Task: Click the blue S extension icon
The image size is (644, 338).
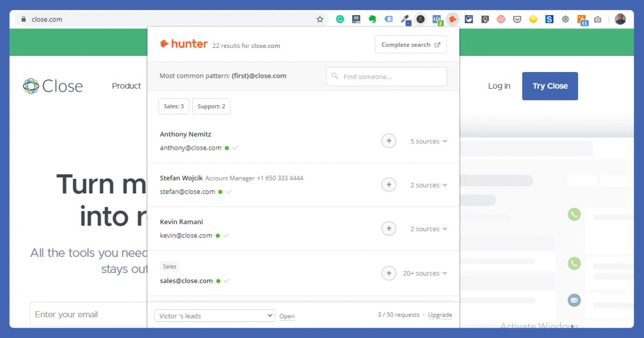Action: click(549, 19)
